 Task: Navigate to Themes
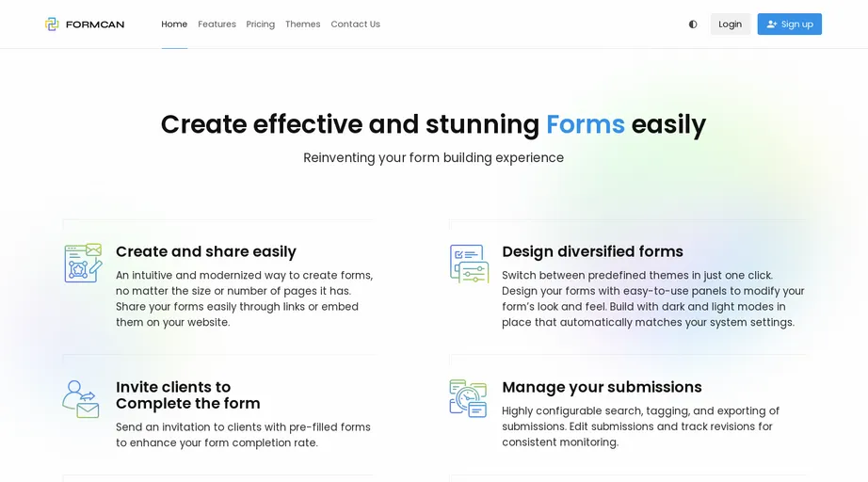pyautogui.click(x=303, y=24)
